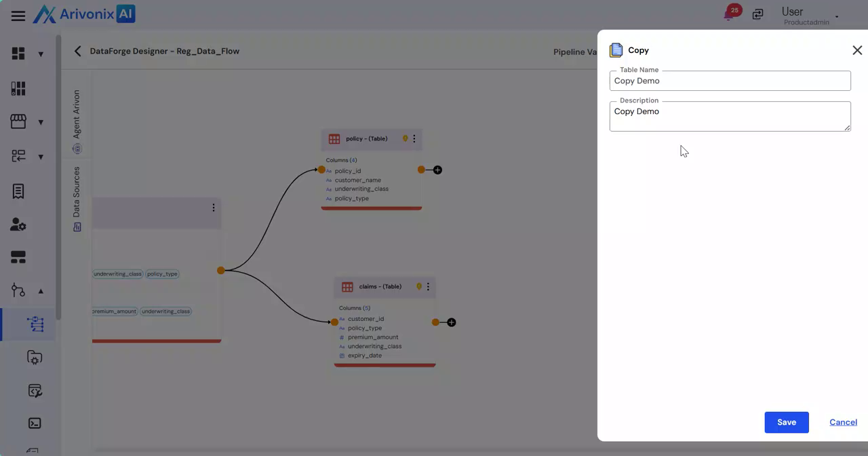Open the Agent Arivon side tab

(77, 120)
